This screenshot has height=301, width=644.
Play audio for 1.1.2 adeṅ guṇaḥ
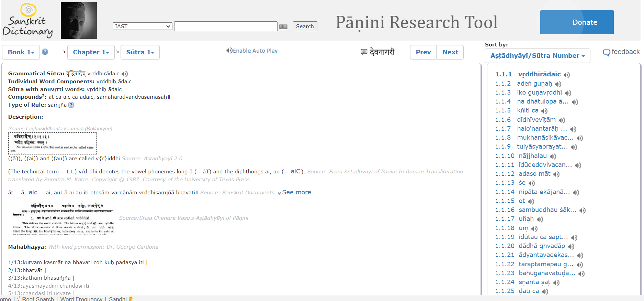tap(558, 84)
